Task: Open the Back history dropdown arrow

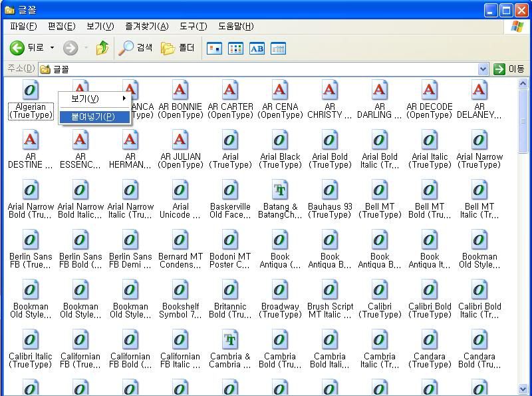Action: (x=53, y=48)
